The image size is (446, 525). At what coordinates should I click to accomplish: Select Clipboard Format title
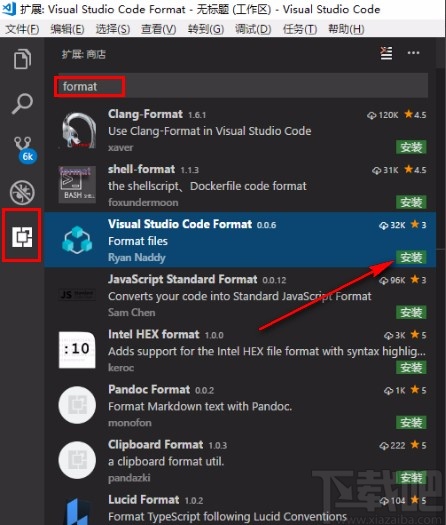click(x=156, y=444)
